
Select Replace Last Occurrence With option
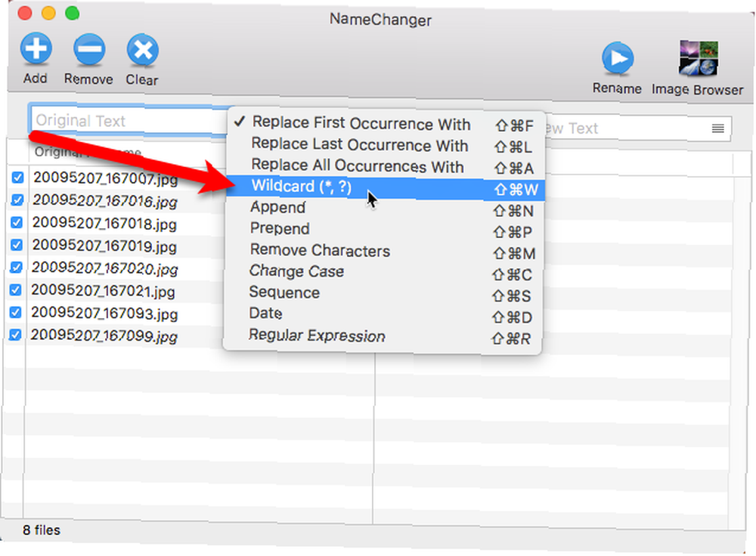385,145
